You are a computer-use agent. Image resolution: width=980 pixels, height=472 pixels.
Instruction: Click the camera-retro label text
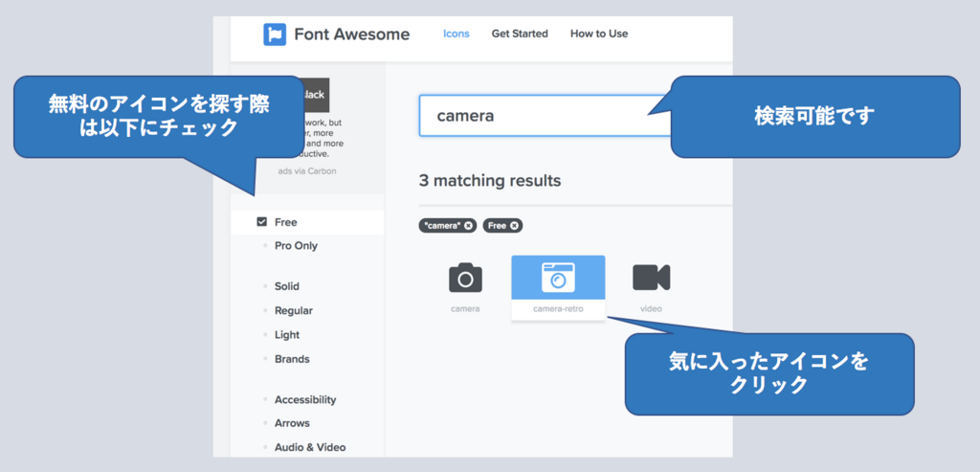558,309
